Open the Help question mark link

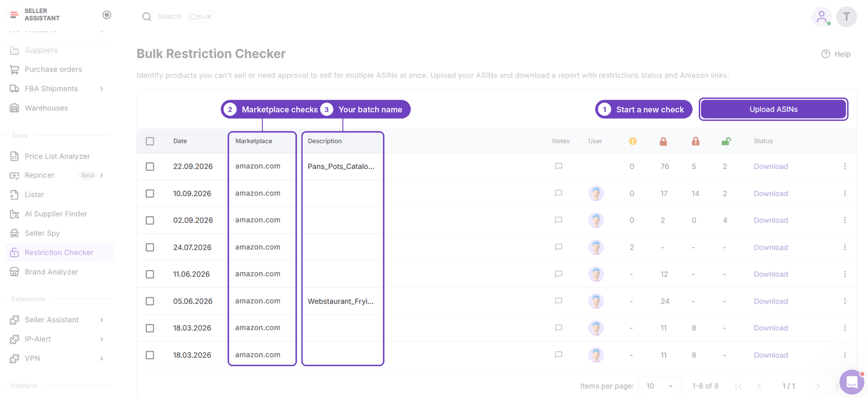coord(836,54)
